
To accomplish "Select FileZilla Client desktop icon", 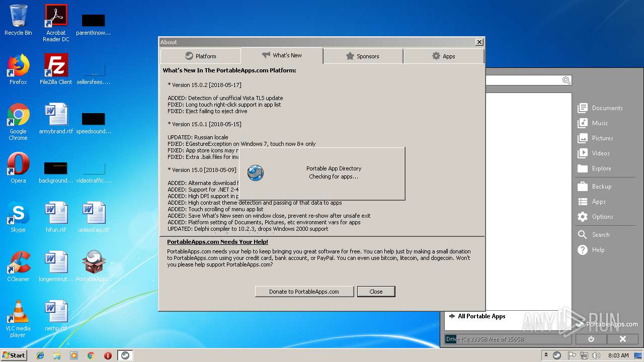I will [56, 69].
